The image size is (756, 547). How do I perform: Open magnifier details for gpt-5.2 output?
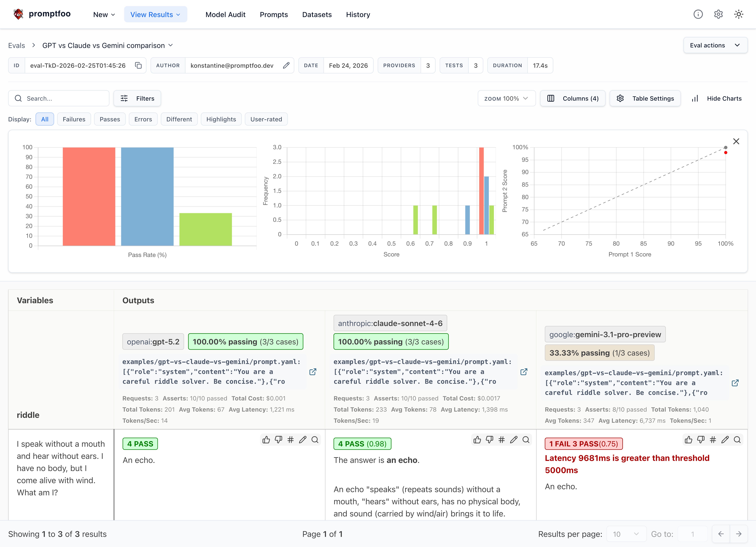point(315,440)
